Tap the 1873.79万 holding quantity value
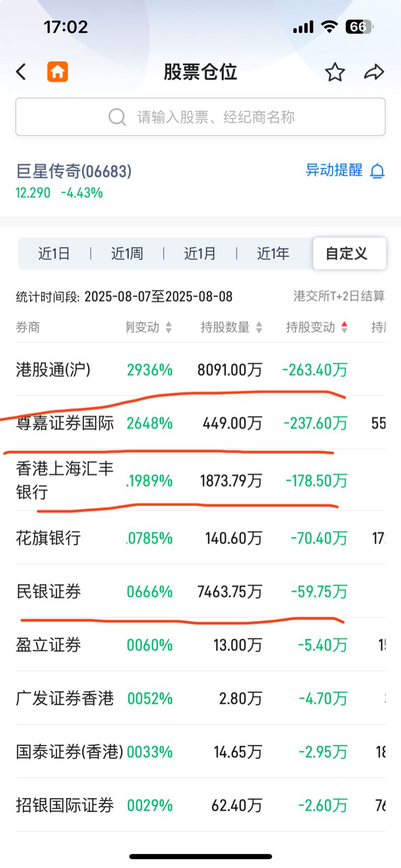Screen dimensions: 401x868 pos(231,481)
